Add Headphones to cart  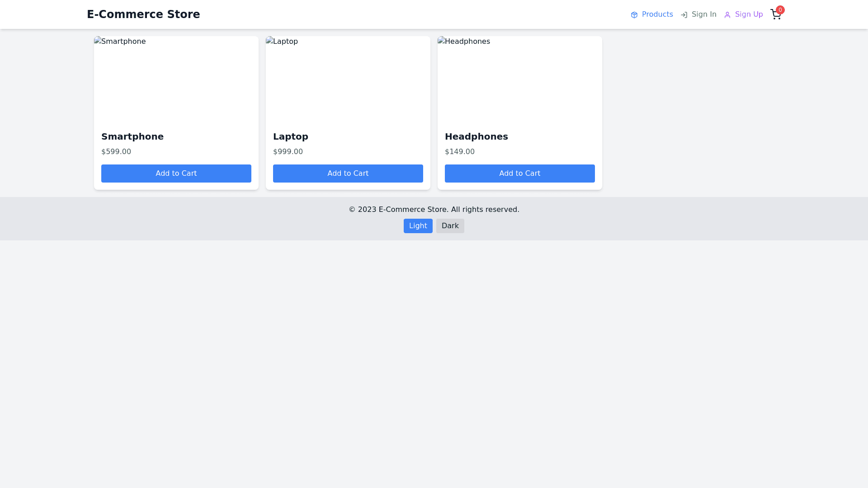[x=520, y=174]
